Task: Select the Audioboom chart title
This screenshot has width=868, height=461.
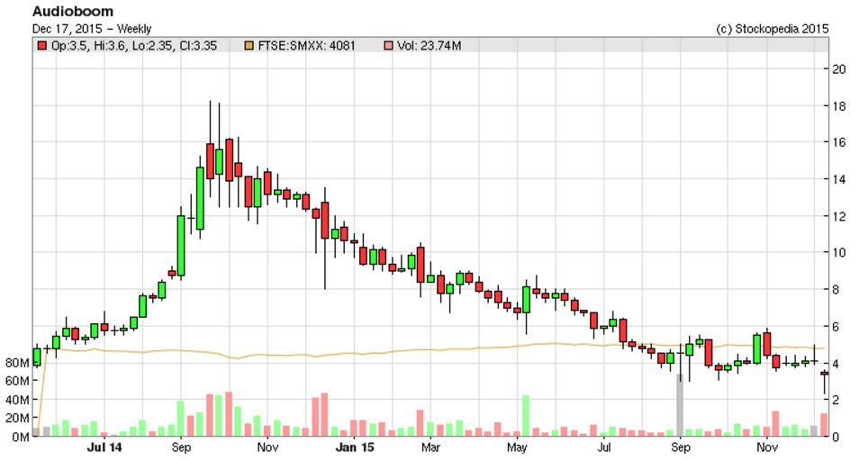Action: click(x=73, y=12)
